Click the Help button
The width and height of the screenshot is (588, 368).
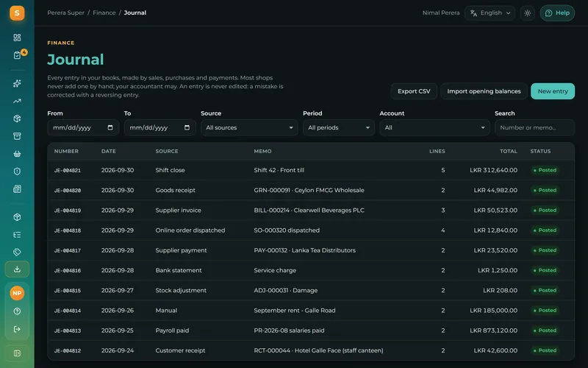pos(557,13)
